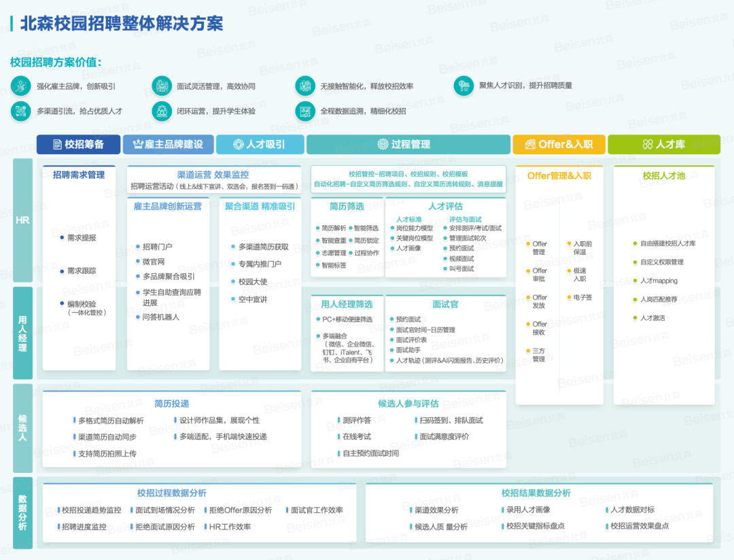This screenshot has height=560, width=734.
Task: Click the 闭环运营 value icon
Action: pyautogui.click(x=162, y=111)
